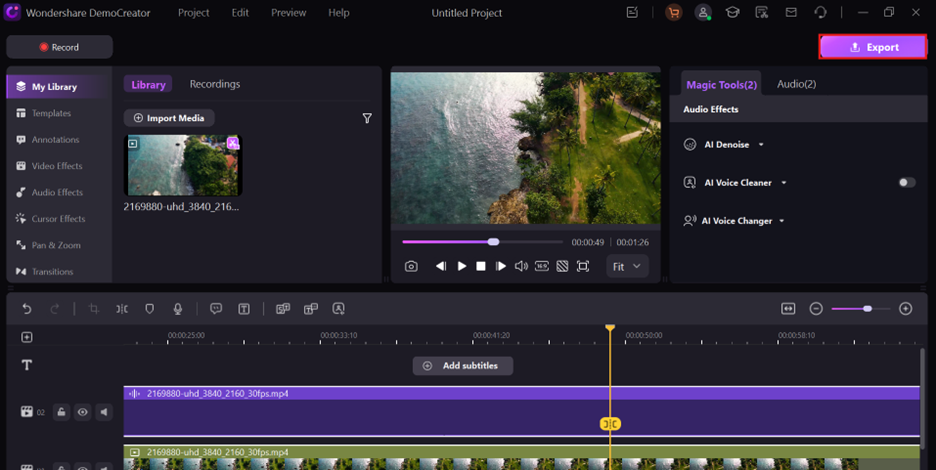Add a new track with plus icon
This screenshot has height=470, width=936.
[27, 337]
